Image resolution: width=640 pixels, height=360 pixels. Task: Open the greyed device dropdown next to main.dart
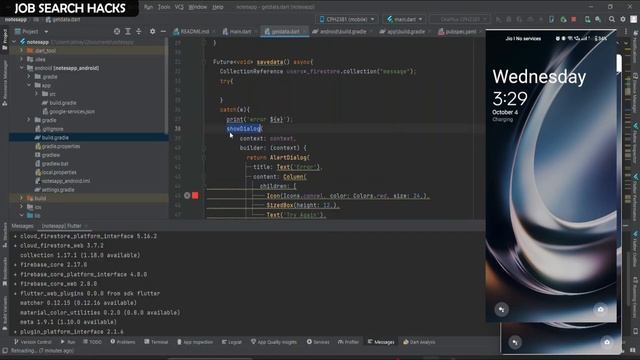pos(460,19)
